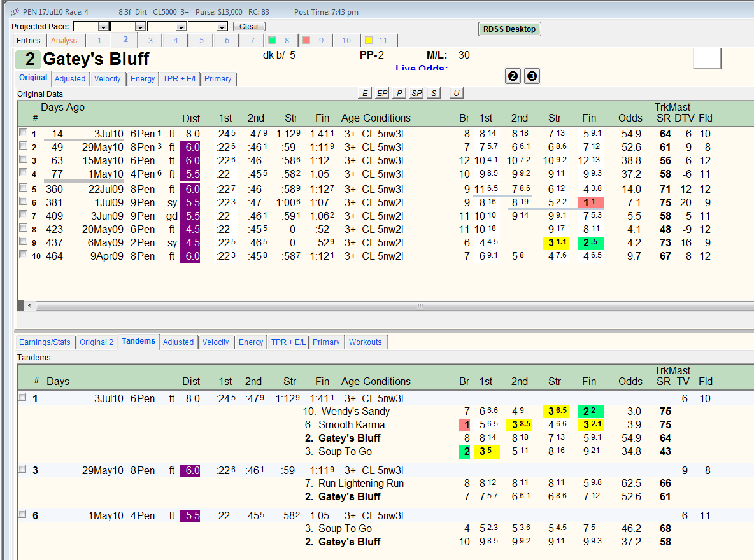Image resolution: width=754 pixels, height=560 pixels.
Task: Click the Odds column header in the upper table
Action: [630, 118]
